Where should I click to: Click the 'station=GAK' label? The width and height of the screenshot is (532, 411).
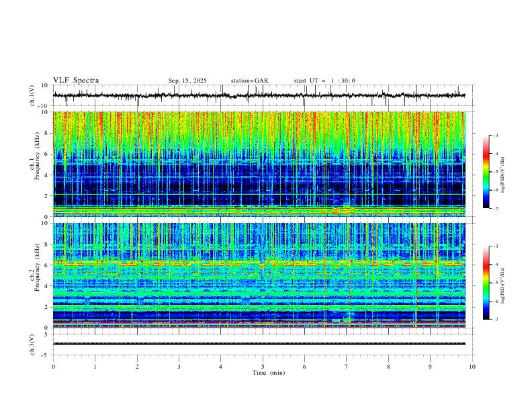[249, 81]
